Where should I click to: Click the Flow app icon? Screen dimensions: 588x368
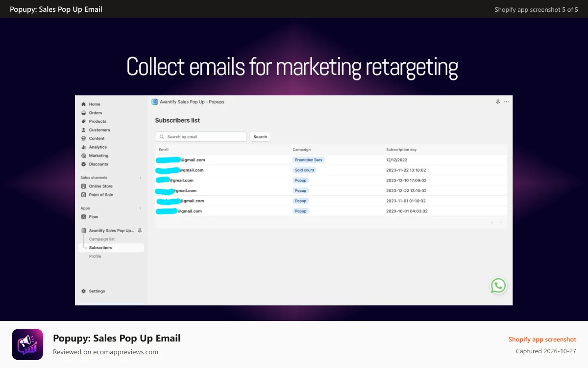pos(83,217)
